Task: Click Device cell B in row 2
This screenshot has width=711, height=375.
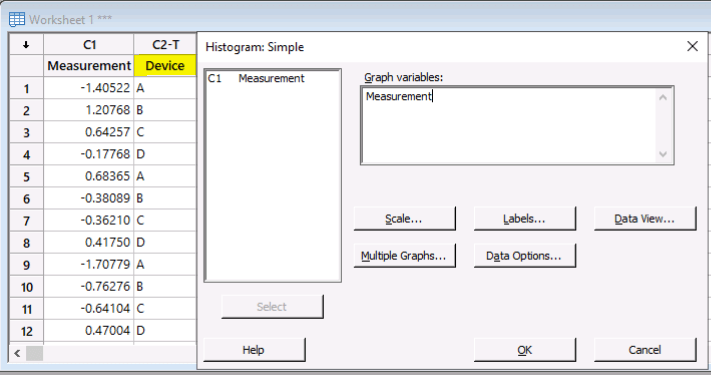Action: point(166,110)
